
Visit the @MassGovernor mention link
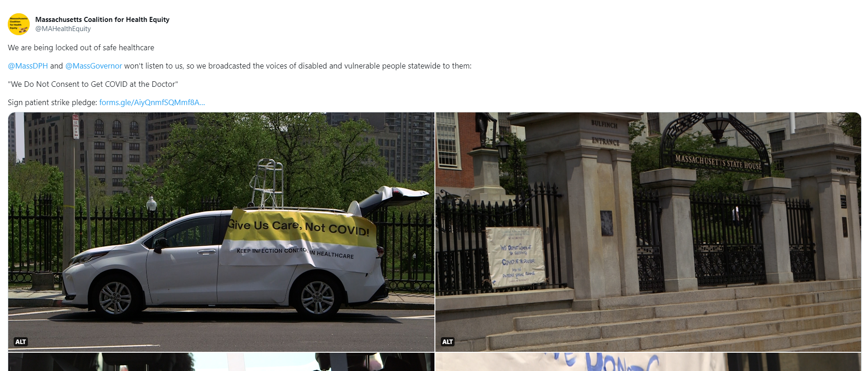tap(94, 66)
